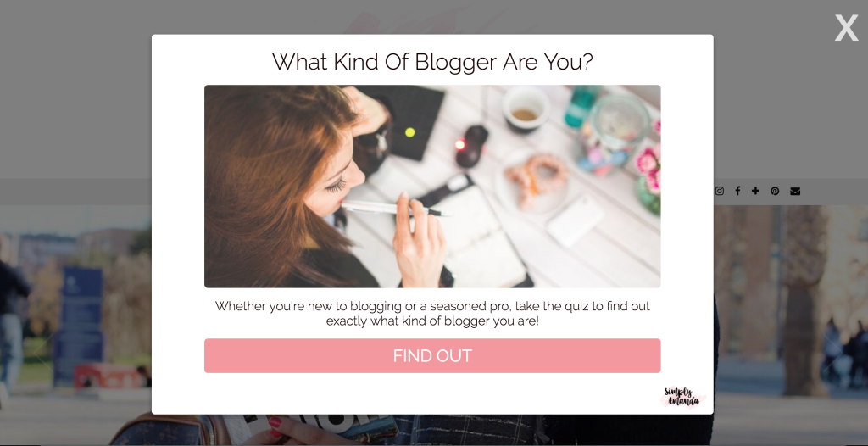The image size is (868, 446).
Task: Click the redhead blogger quiz photo
Action: [x=432, y=187]
